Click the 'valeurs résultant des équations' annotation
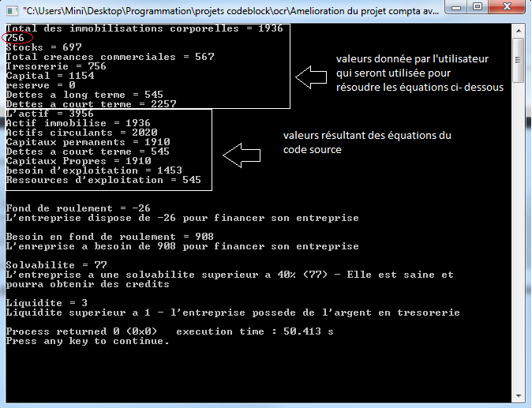The width and height of the screenshot is (532, 408). coord(367,142)
